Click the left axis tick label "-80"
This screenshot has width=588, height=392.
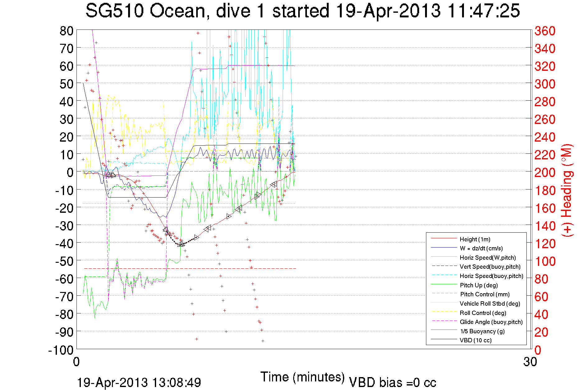[x=64, y=314]
